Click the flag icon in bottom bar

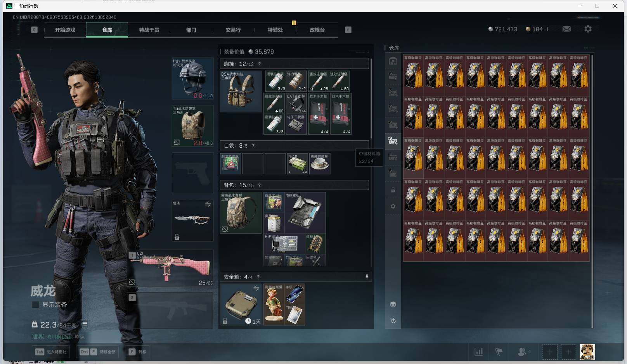point(499,352)
